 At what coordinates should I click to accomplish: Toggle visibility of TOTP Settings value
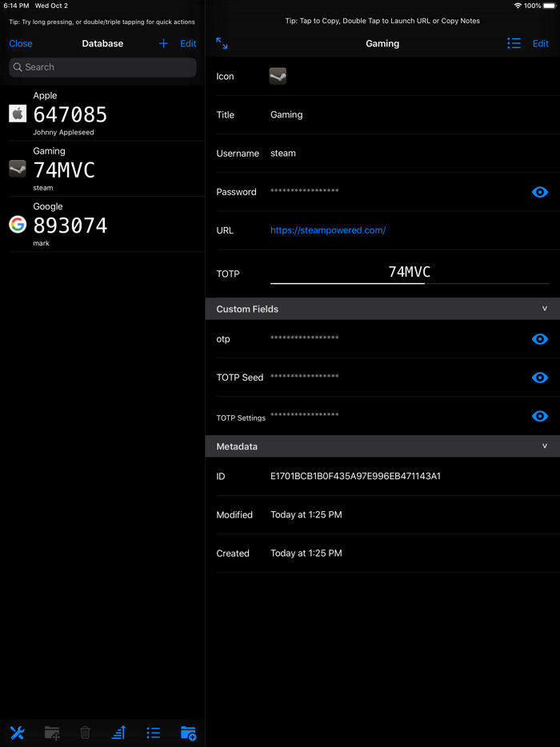click(540, 416)
